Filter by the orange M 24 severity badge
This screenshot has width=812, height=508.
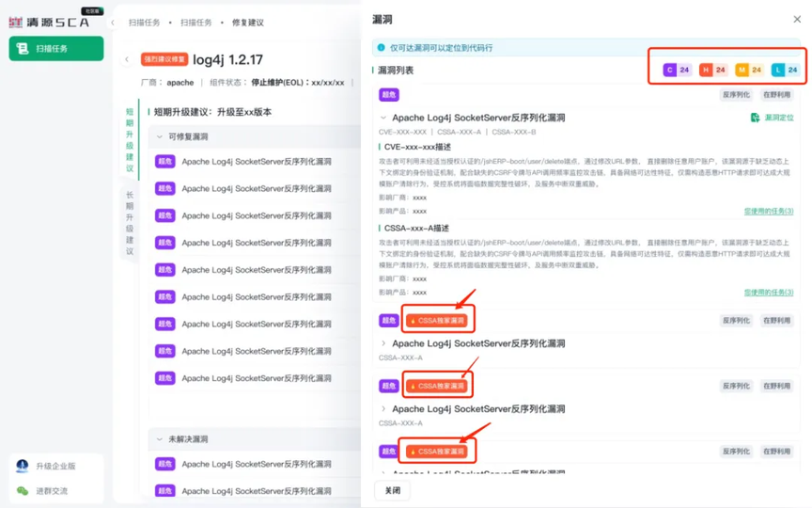[749, 70]
